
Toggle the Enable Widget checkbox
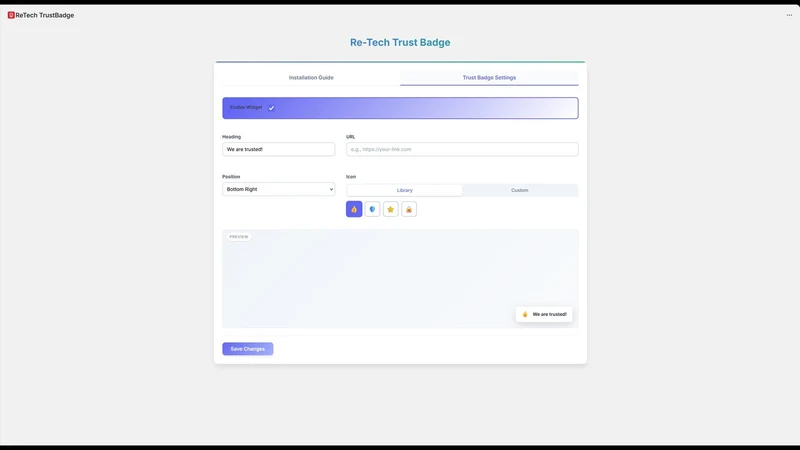(271, 108)
